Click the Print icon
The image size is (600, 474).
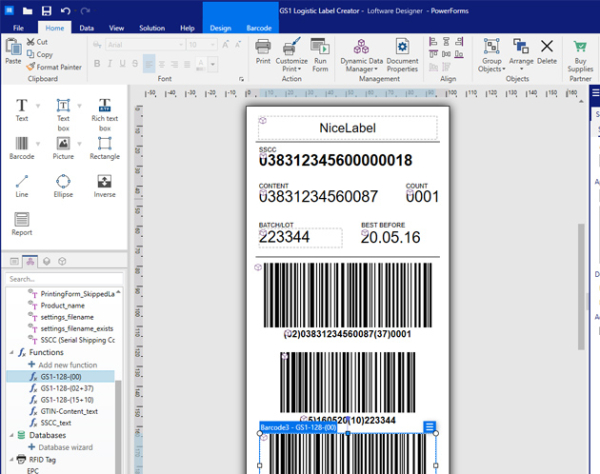click(263, 47)
